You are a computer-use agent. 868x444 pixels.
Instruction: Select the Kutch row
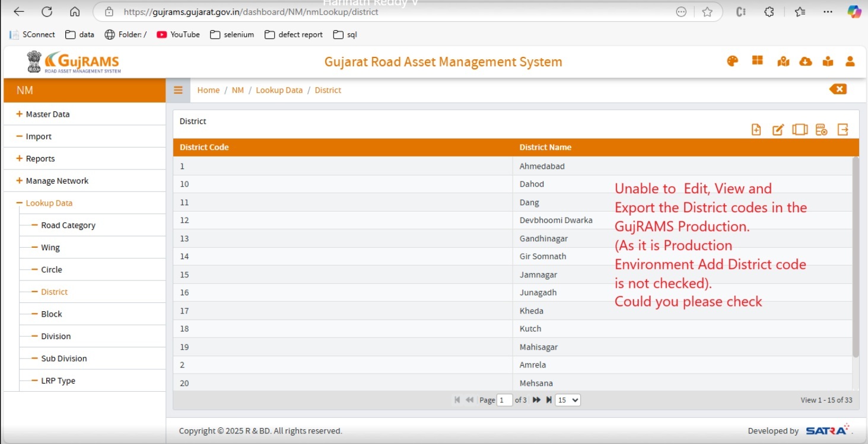(x=513, y=328)
